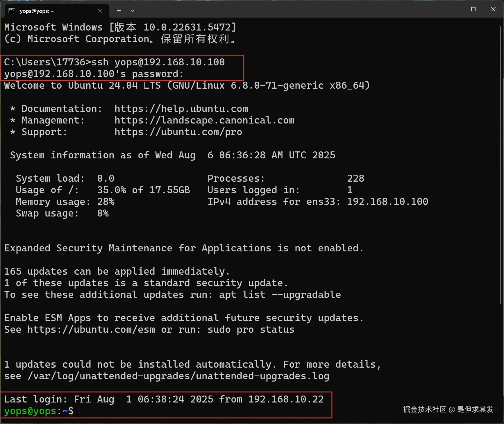Open the https://help.ubuntu.com documentation link

pos(181,108)
